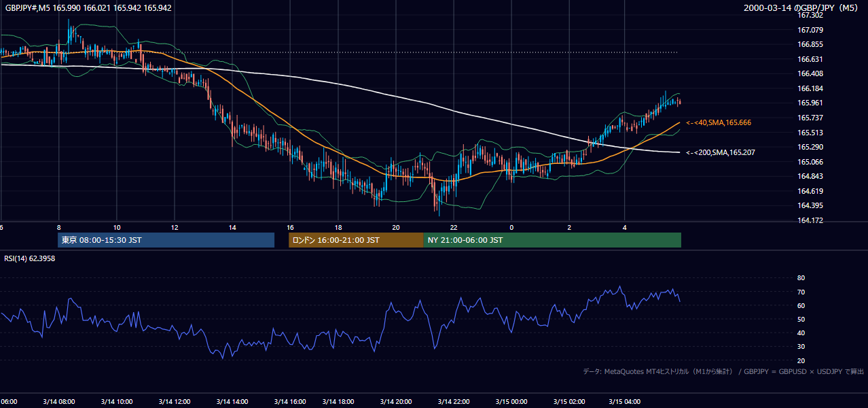Click bottom timeline label 3/15 02:00
868x408 pixels.
pyautogui.click(x=568, y=401)
